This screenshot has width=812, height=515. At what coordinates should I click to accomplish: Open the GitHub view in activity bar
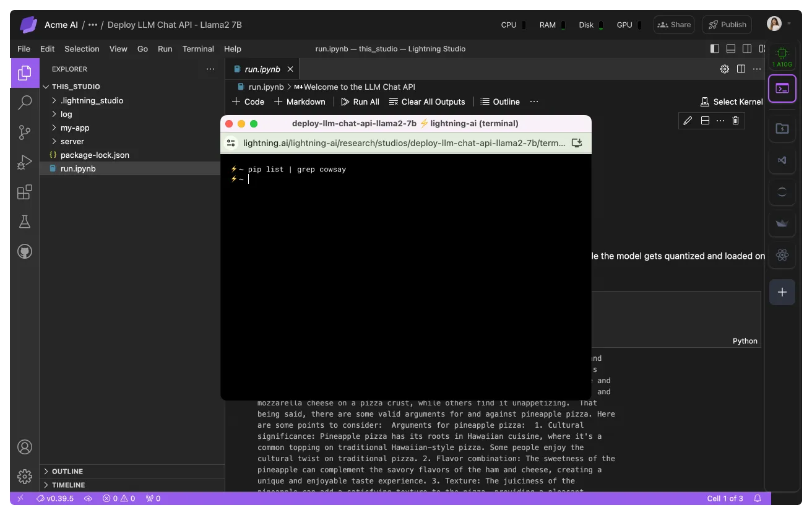pyautogui.click(x=25, y=251)
